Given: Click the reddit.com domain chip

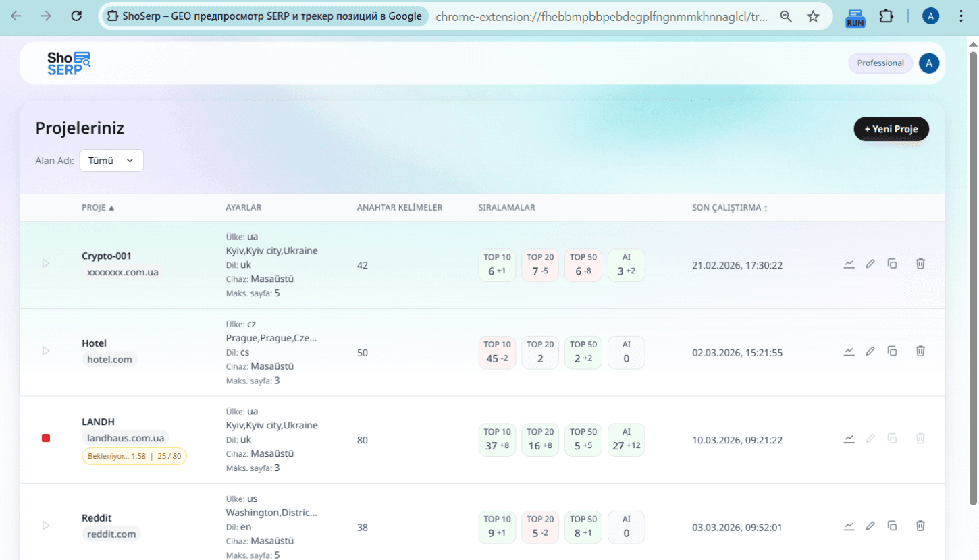Looking at the screenshot, I should click(x=111, y=534).
